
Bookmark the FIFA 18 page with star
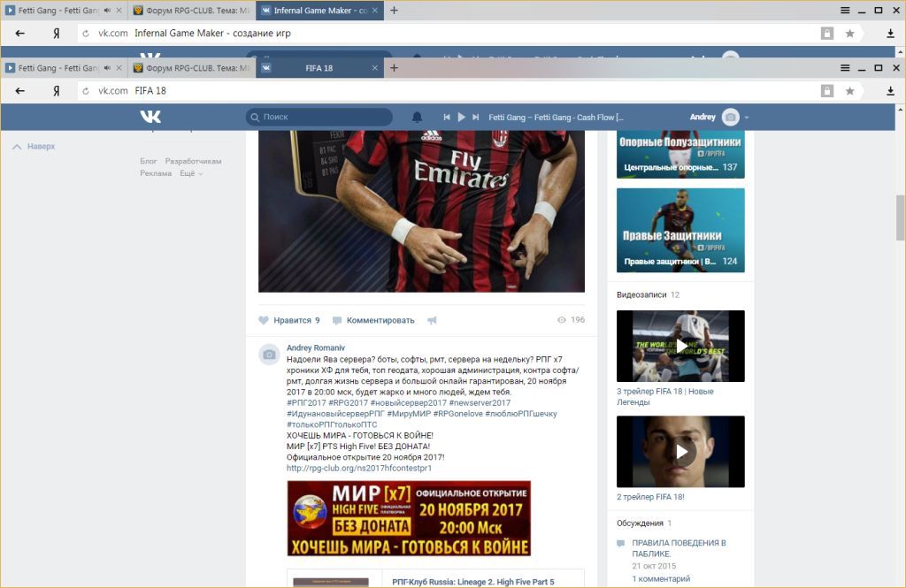click(x=849, y=91)
